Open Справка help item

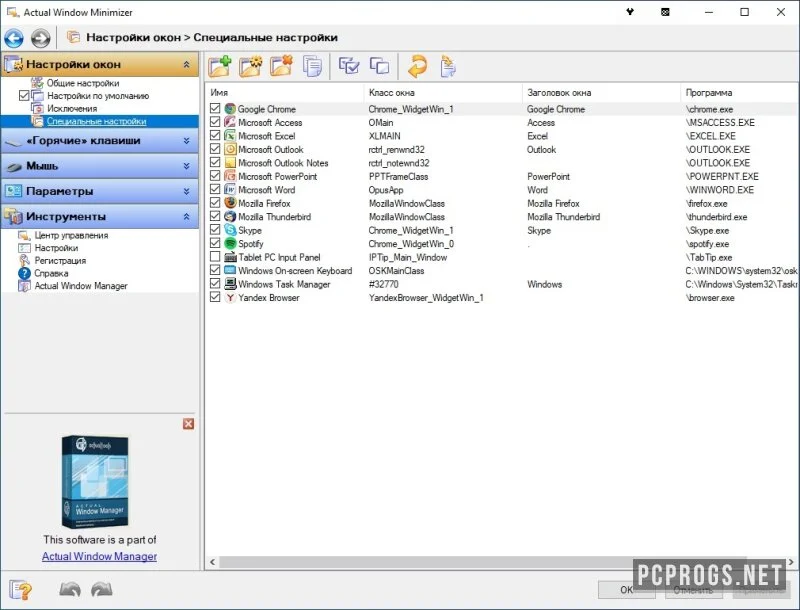point(51,273)
